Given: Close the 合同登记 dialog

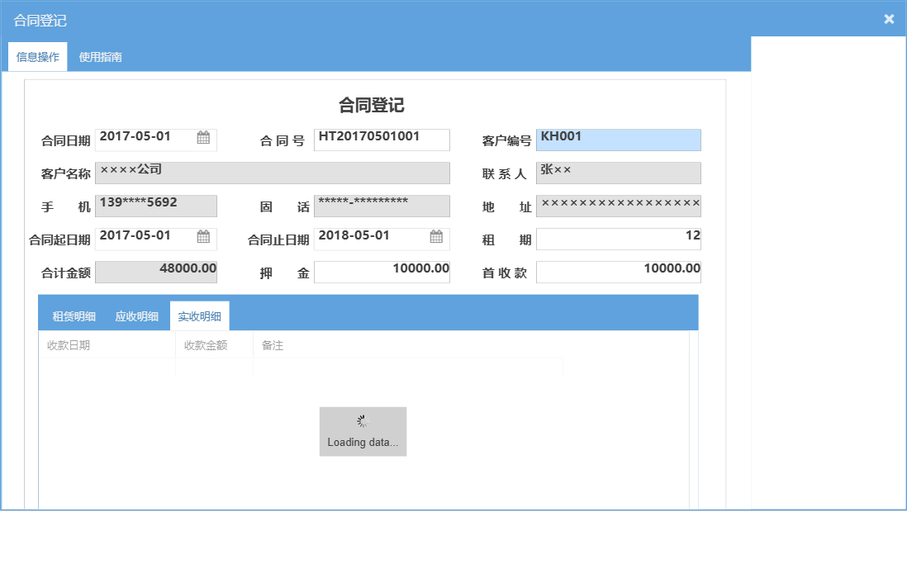Looking at the screenshot, I should pyautogui.click(x=889, y=18).
